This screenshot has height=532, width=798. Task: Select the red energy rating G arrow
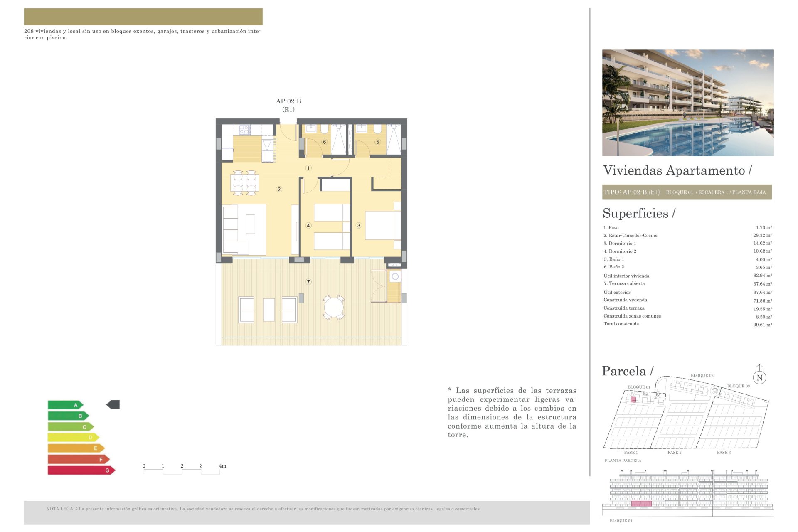point(81,470)
